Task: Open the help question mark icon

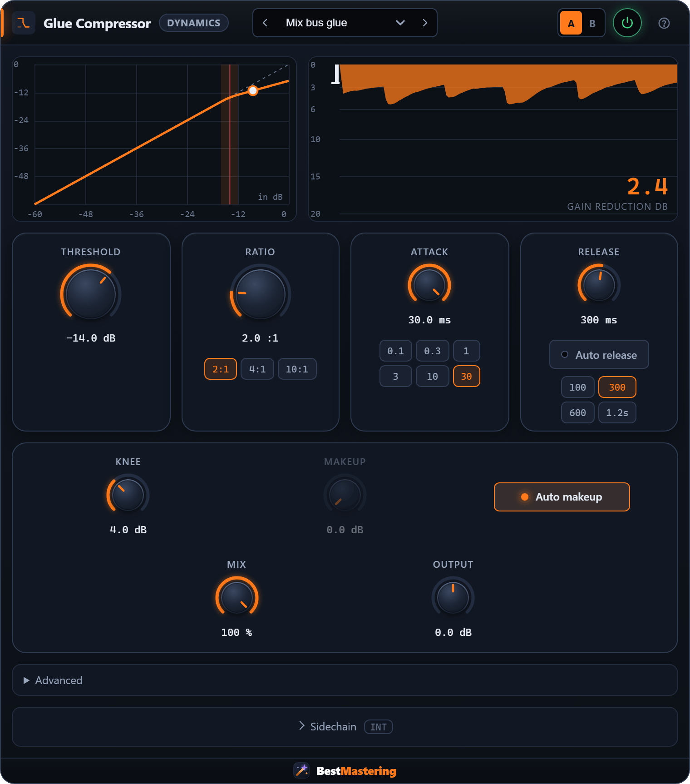Action: [664, 23]
